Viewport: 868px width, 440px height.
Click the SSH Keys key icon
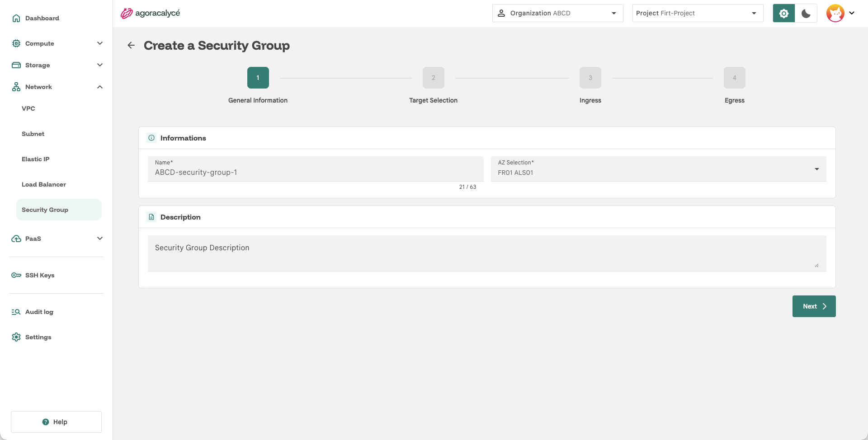pos(16,275)
